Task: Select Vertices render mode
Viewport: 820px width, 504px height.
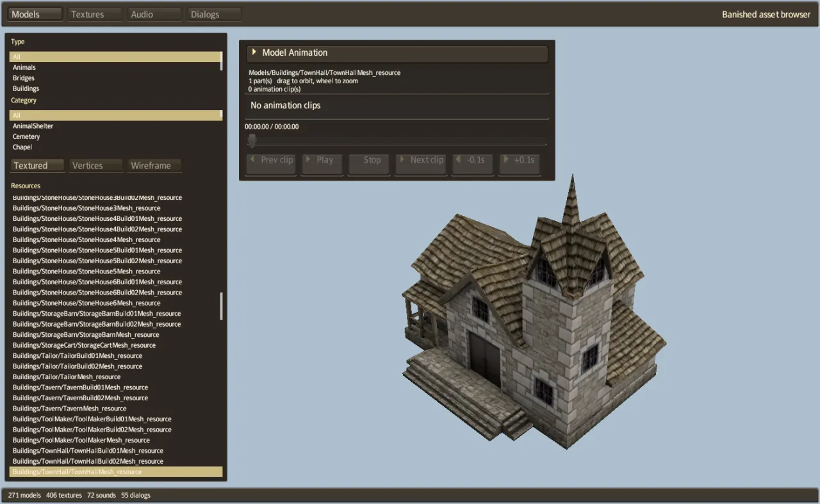Action: (96, 166)
